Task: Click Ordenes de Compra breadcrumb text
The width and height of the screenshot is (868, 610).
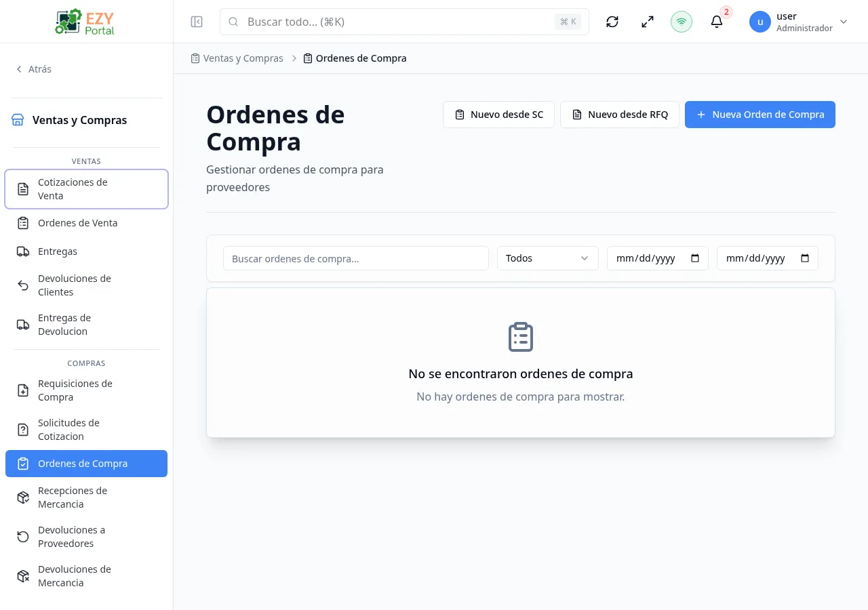Action: click(x=361, y=58)
